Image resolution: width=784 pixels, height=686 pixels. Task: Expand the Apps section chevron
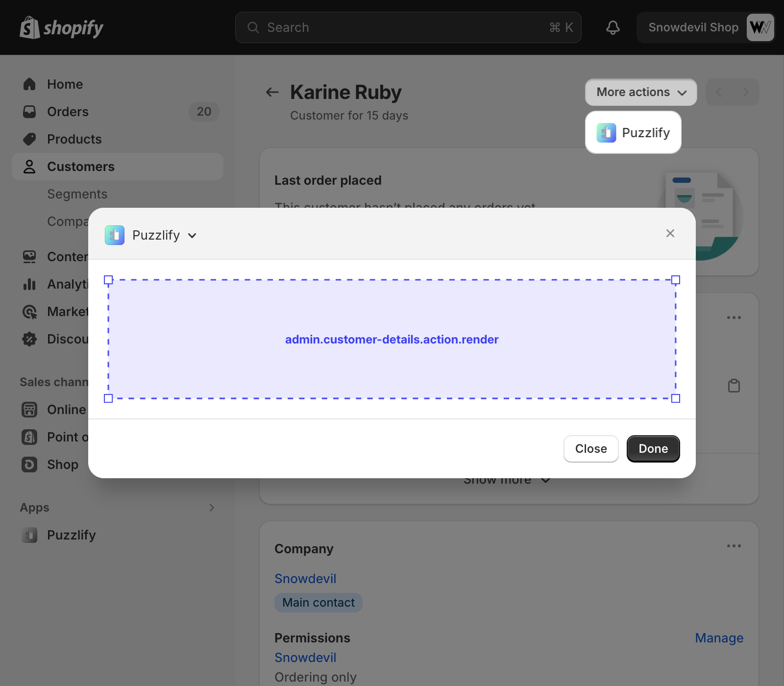pos(212,508)
